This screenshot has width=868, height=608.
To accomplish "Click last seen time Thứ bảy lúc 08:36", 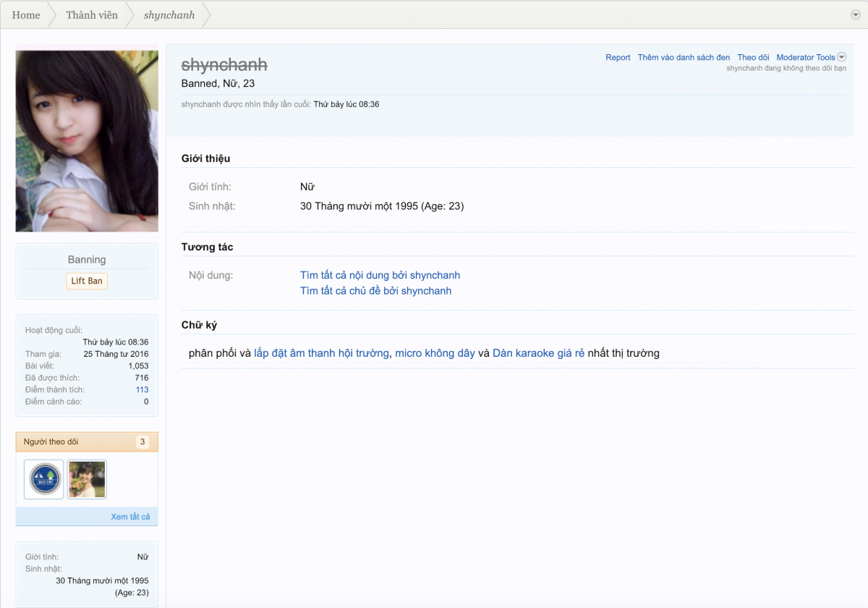I will pyautogui.click(x=346, y=104).
